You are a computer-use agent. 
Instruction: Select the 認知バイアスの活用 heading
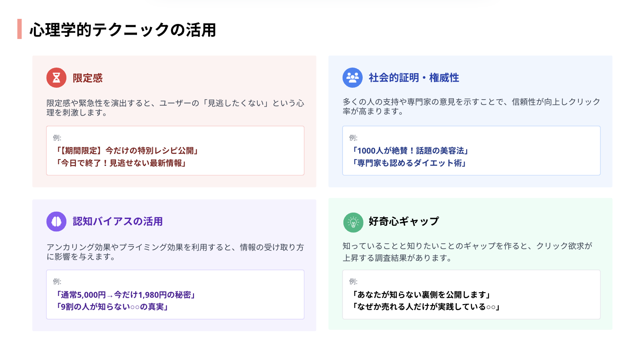[118, 222]
